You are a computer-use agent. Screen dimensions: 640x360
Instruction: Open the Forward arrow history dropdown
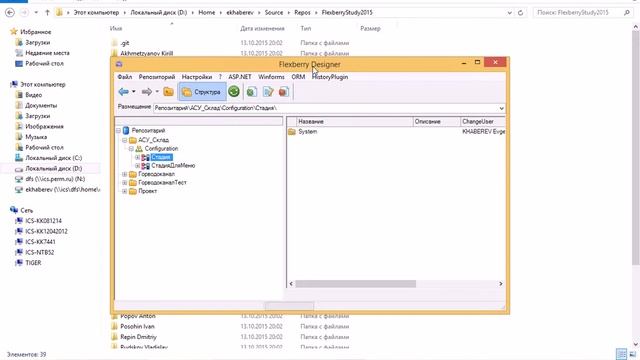(x=157, y=92)
